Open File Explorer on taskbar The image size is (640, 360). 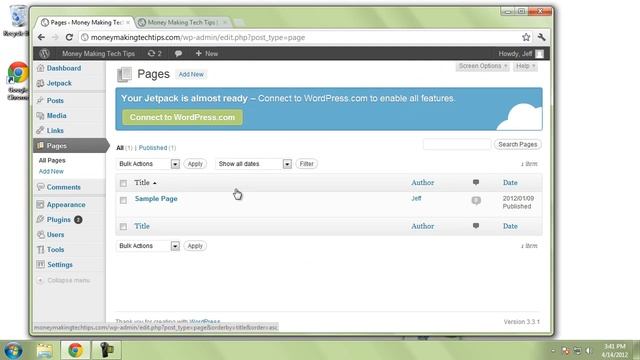pos(44,351)
